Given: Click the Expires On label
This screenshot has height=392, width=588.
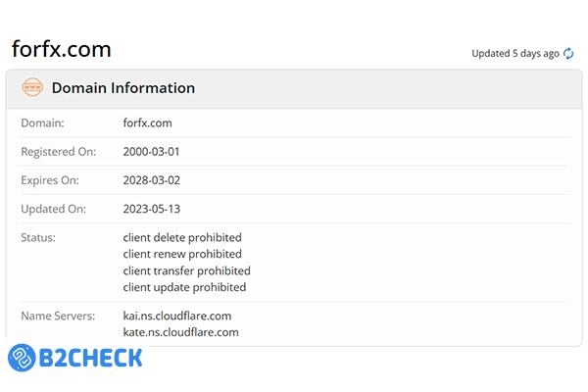Looking at the screenshot, I should click(x=48, y=180).
